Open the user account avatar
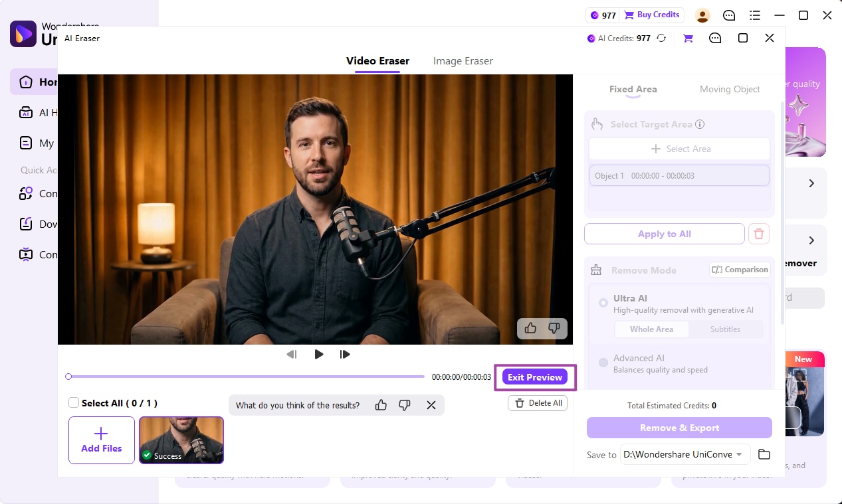This screenshot has height=504, width=842. pyautogui.click(x=702, y=15)
